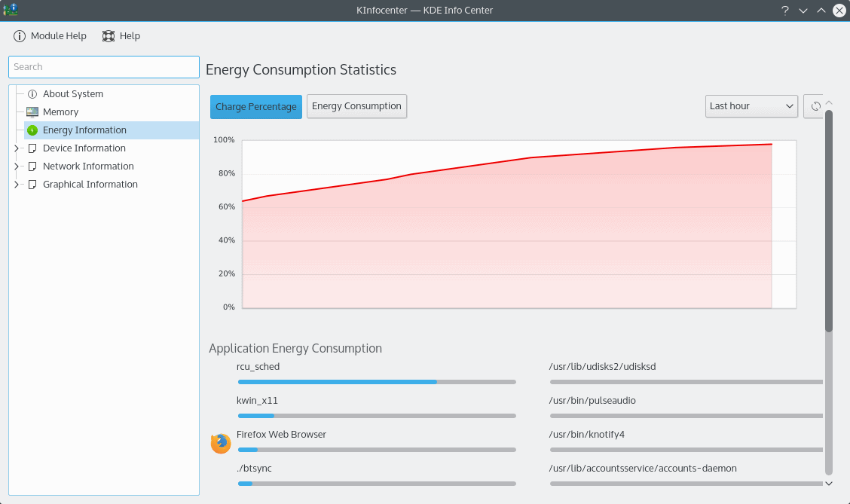Click in the Search input field
Screen dimensions: 850x504
104,67
